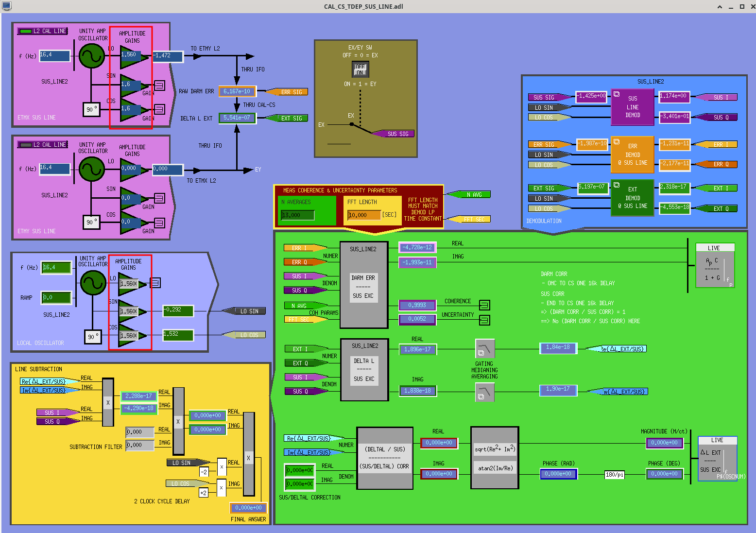Image resolution: width=756 pixels, height=533 pixels.
Task: Click ETMX unity amp oscillator symbol
Action: pyautogui.click(x=92, y=56)
